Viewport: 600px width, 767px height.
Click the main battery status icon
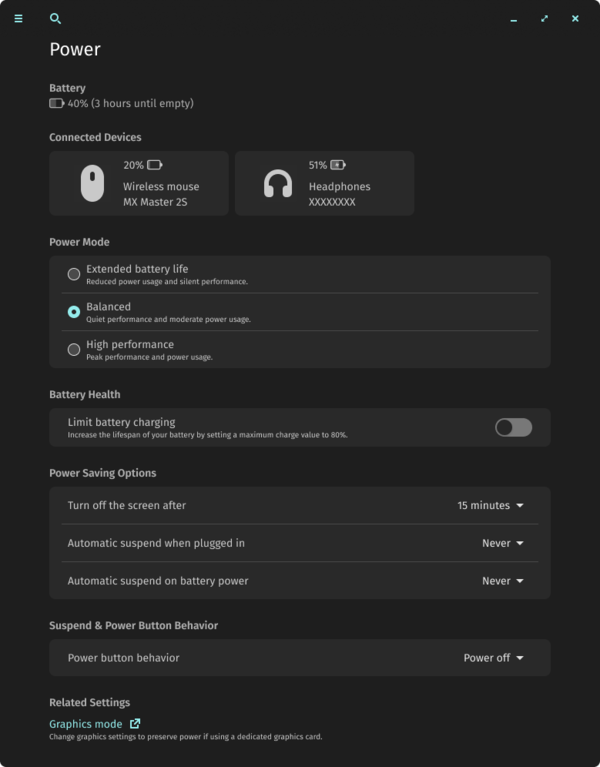tap(56, 103)
